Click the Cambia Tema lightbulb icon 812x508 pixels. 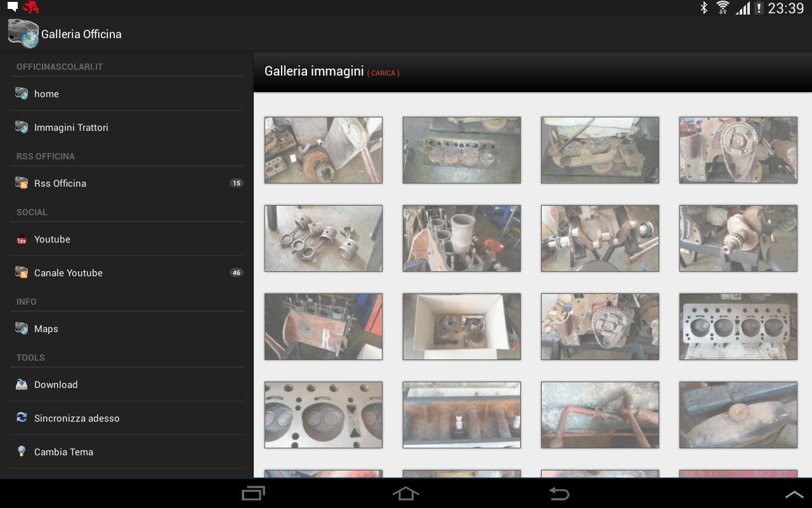click(22, 451)
